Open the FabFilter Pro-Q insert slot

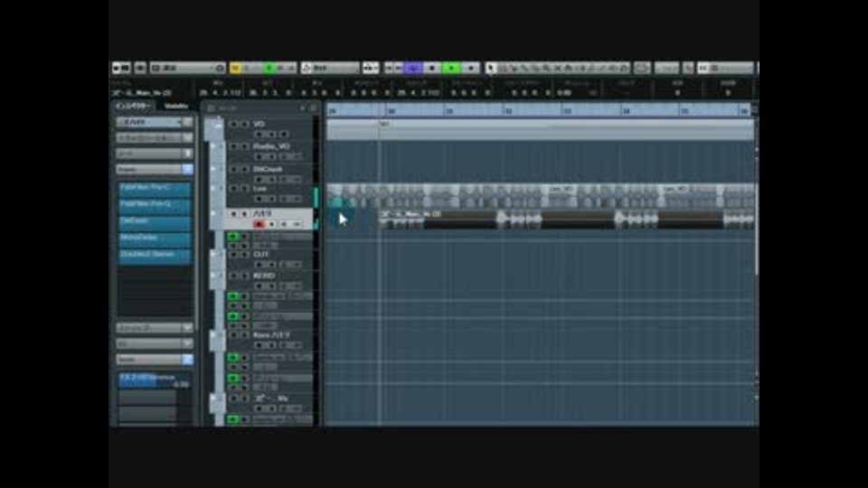click(x=155, y=206)
